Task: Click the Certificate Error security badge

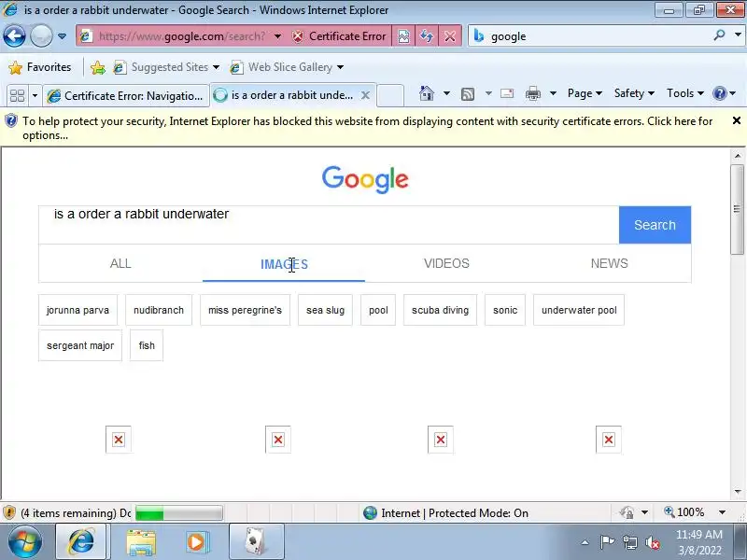Action: 339,36
